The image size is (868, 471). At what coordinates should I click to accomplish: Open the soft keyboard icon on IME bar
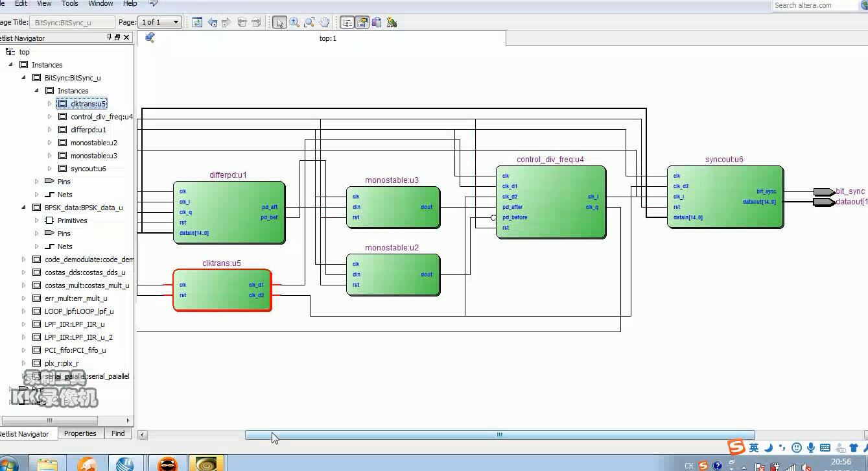coord(825,448)
